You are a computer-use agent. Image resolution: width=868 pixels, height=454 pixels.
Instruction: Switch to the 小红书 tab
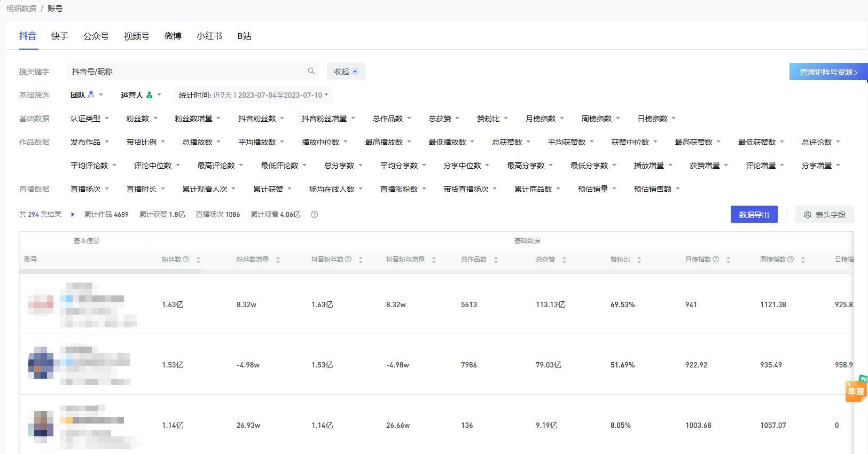209,36
